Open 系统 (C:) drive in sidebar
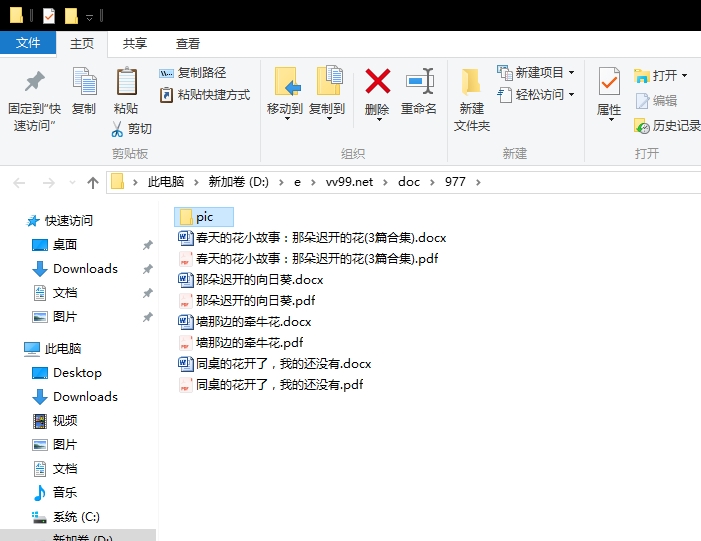This screenshot has width=701, height=541. coord(66,517)
